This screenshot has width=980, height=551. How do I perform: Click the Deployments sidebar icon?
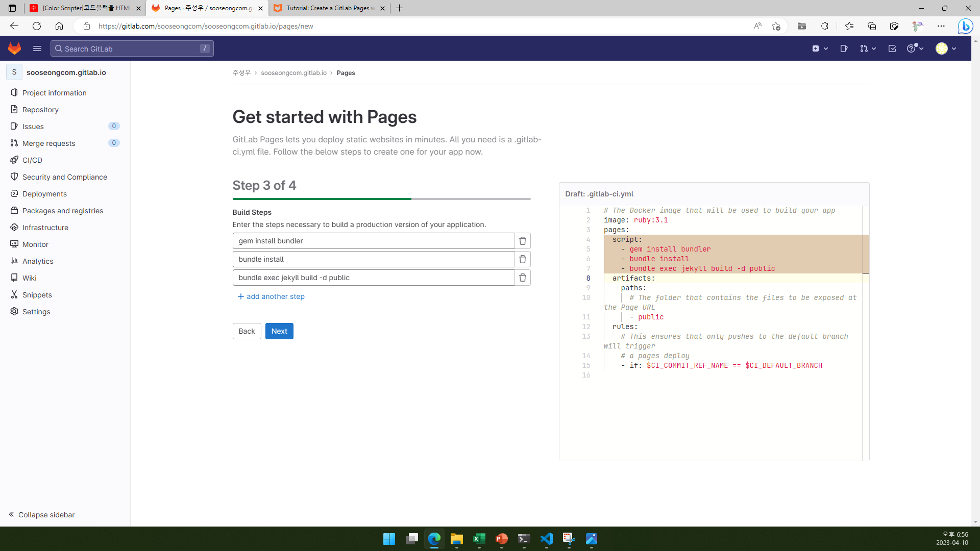pos(14,194)
